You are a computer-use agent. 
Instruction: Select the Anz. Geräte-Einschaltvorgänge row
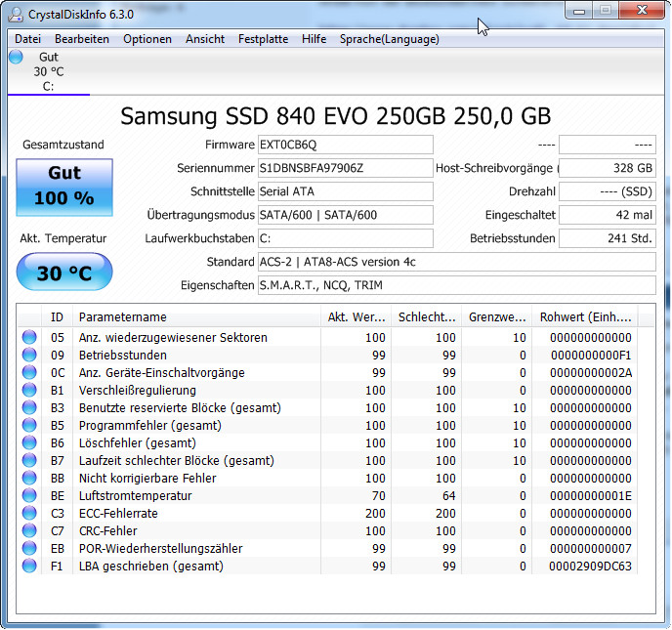(328, 372)
